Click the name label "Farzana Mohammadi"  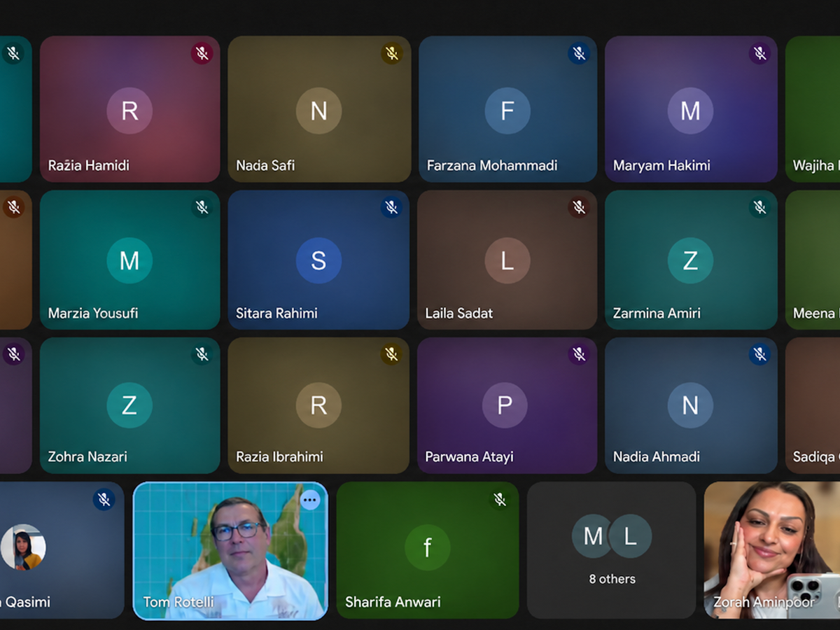[492, 166]
